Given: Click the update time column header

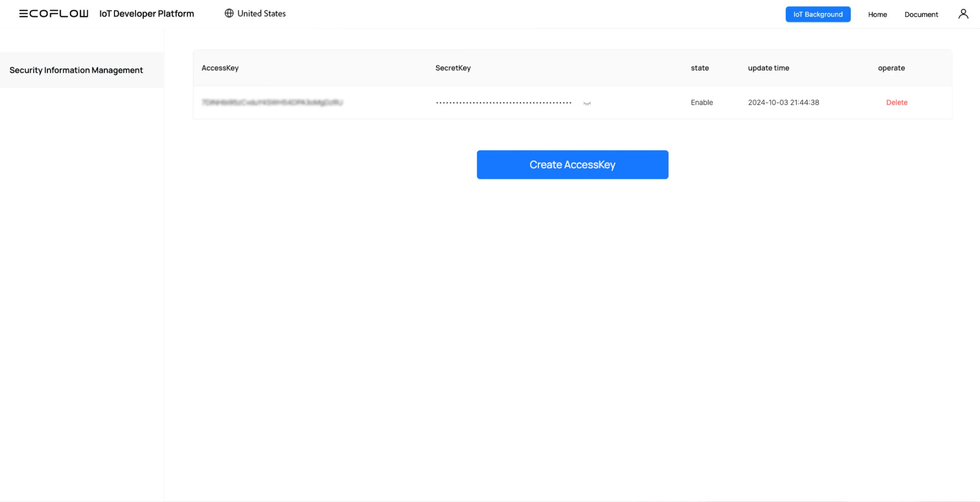Looking at the screenshot, I should [x=769, y=68].
